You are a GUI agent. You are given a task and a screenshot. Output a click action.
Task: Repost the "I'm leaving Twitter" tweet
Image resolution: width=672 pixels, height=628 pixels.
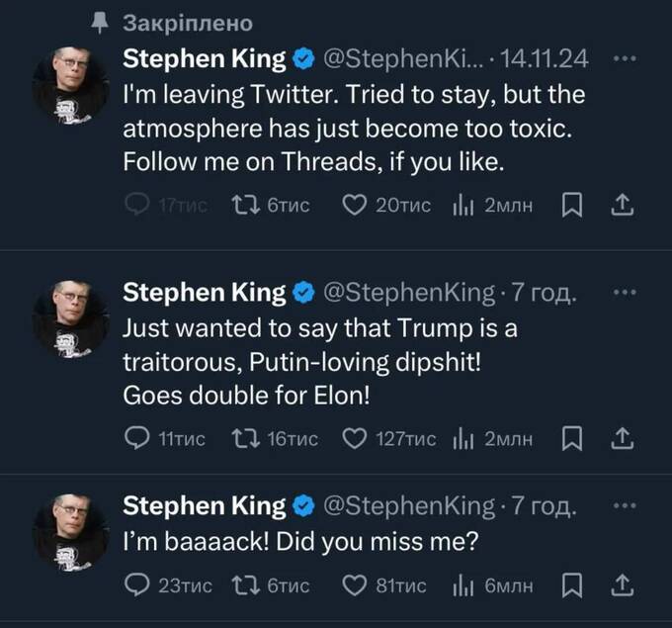tap(239, 206)
